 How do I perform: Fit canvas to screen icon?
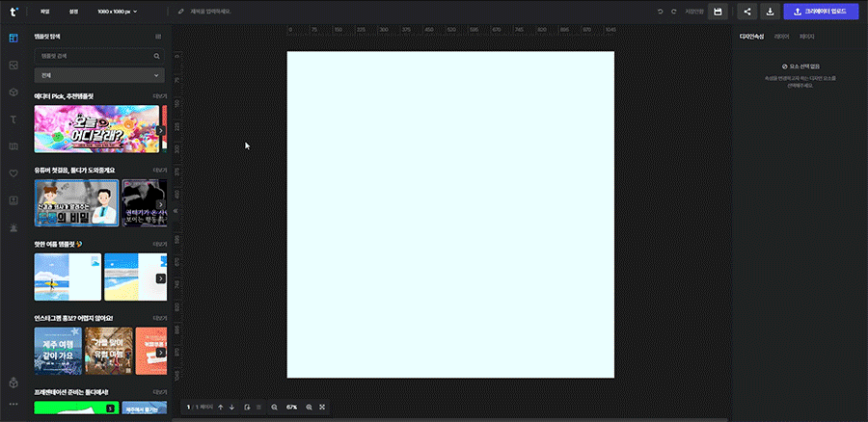(322, 408)
